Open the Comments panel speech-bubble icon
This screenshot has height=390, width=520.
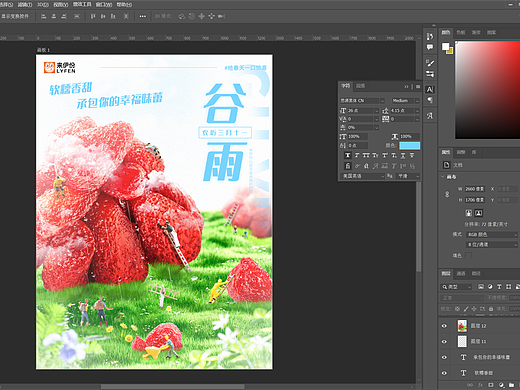(430, 47)
